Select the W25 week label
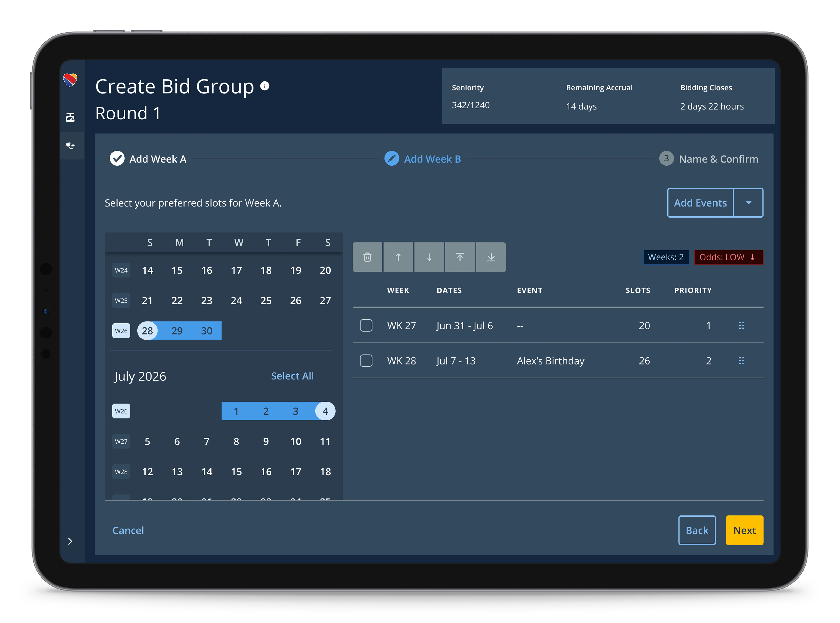This screenshot has height=623, width=840. point(121,301)
